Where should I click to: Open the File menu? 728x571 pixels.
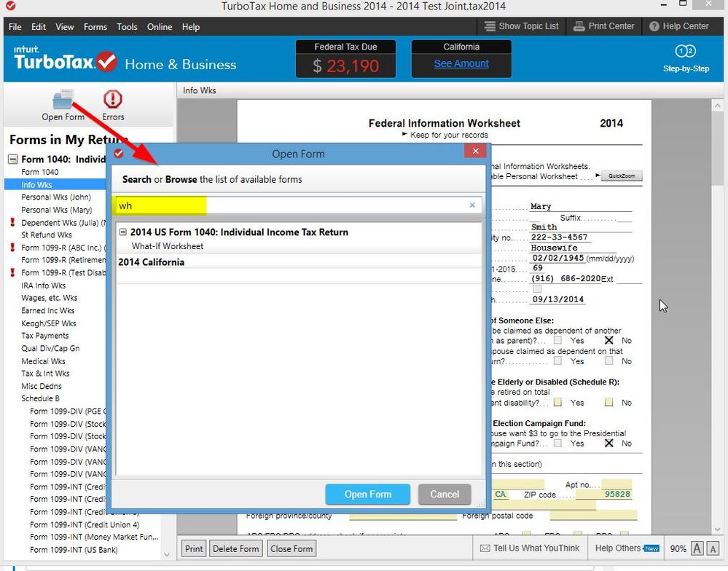tap(15, 27)
